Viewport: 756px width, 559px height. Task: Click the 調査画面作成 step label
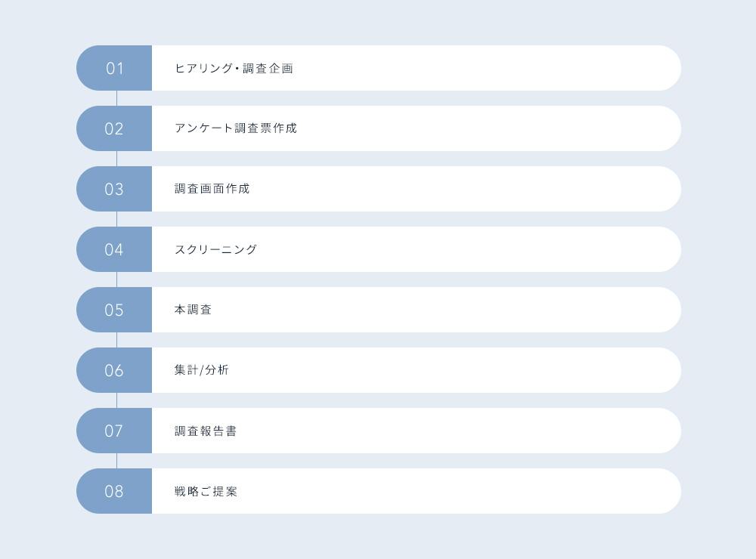pos(212,189)
